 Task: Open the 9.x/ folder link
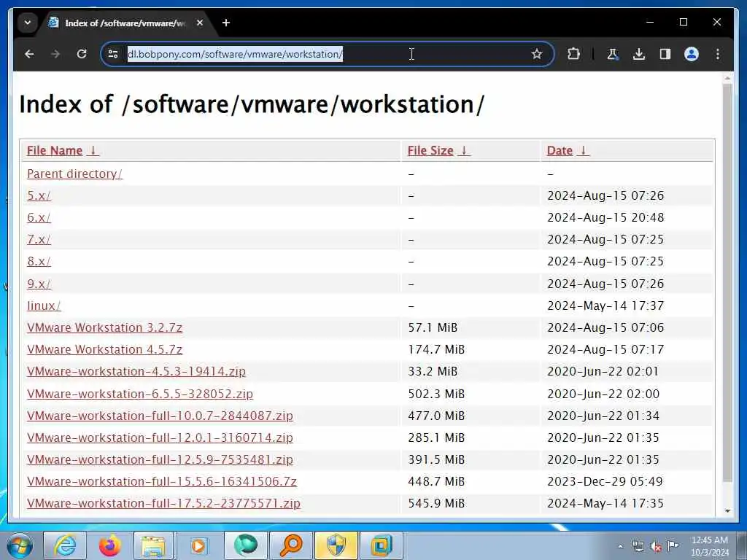point(39,284)
